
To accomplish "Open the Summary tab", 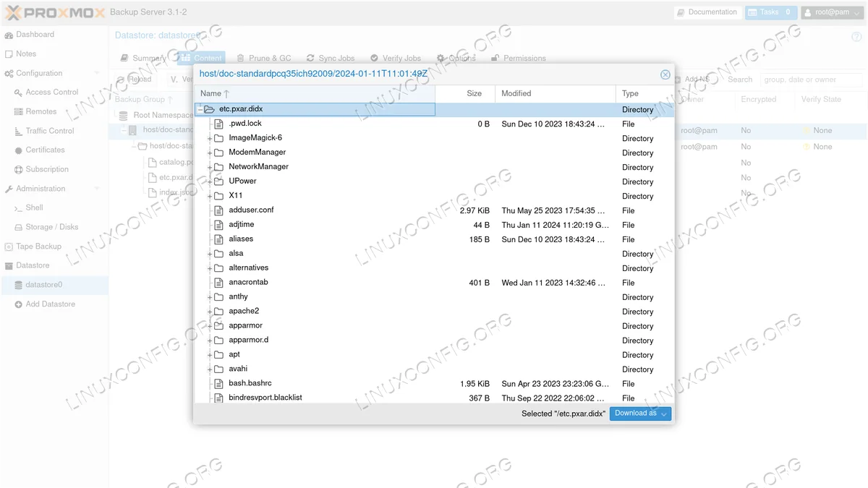I will pos(143,58).
